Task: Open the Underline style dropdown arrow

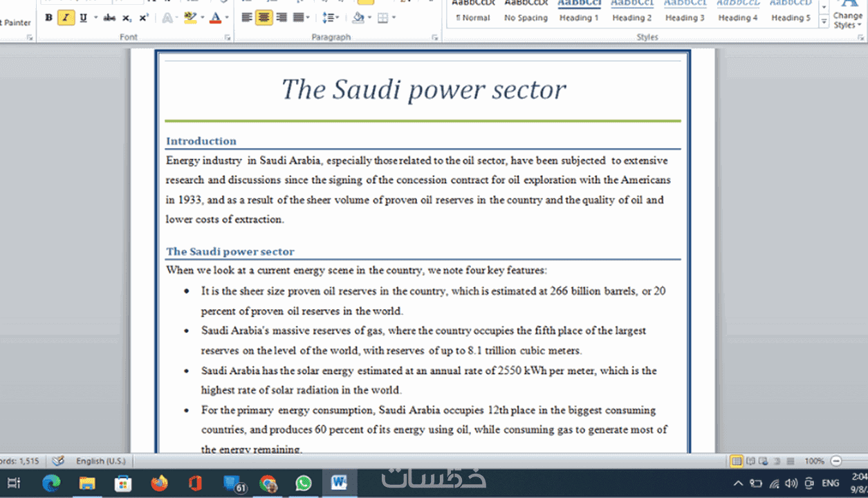Action: click(95, 18)
